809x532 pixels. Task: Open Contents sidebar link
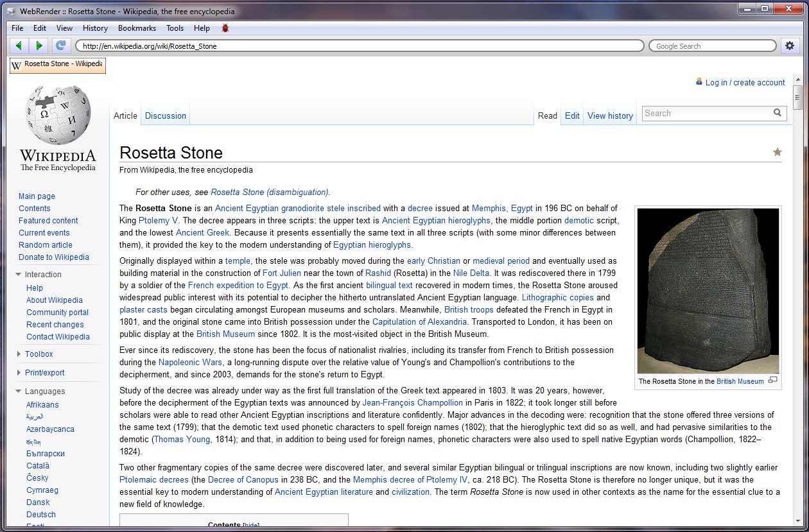[x=35, y=209]
